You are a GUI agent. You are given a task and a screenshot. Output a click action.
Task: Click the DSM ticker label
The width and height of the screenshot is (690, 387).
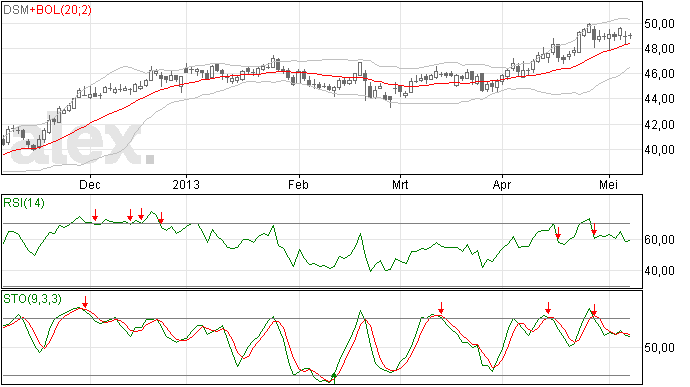coord(16,10)
